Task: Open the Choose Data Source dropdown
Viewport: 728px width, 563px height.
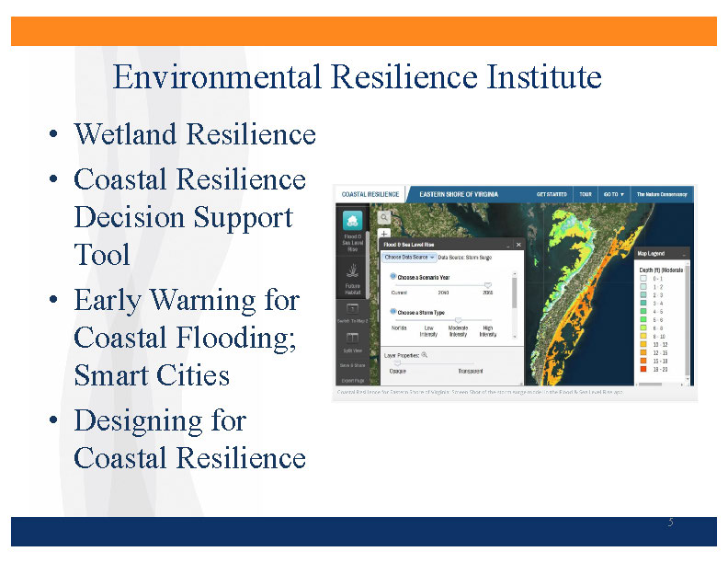Action: (x=409, y=258)
